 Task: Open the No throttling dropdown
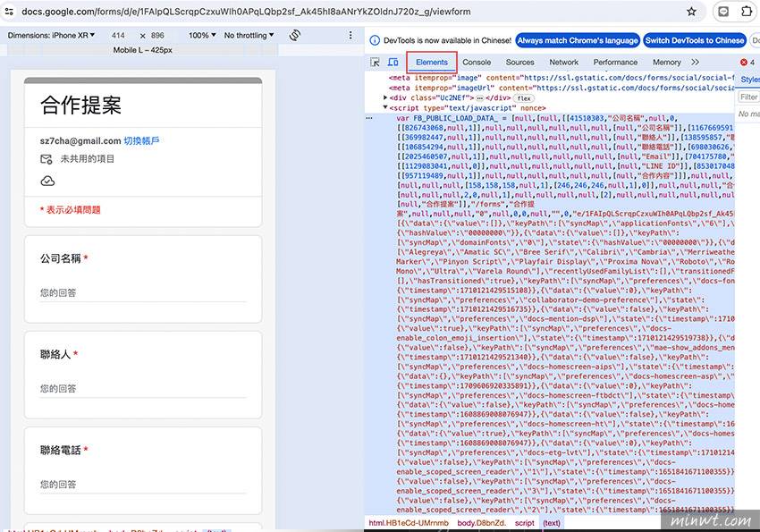(x=249, y=36)
